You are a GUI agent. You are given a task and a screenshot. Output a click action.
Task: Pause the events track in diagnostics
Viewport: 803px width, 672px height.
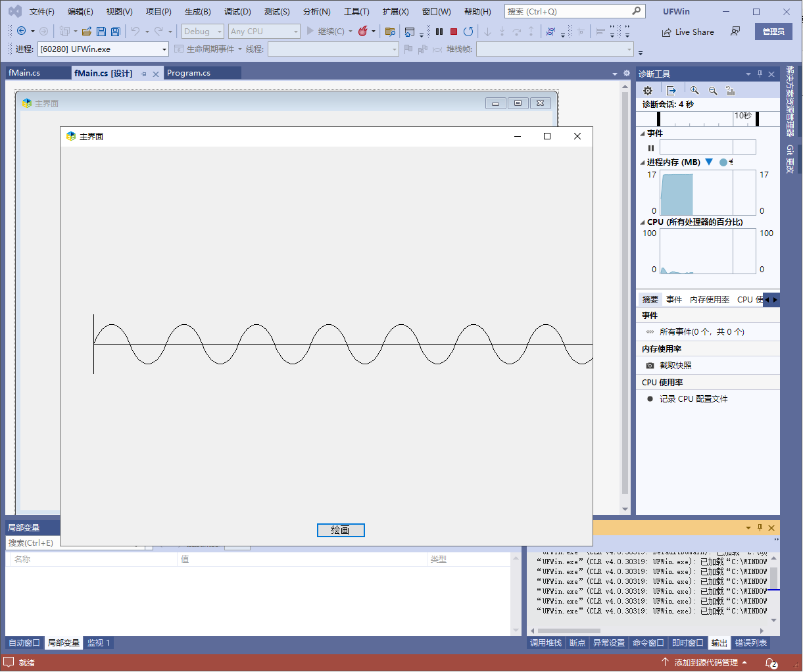pos(651,148)
